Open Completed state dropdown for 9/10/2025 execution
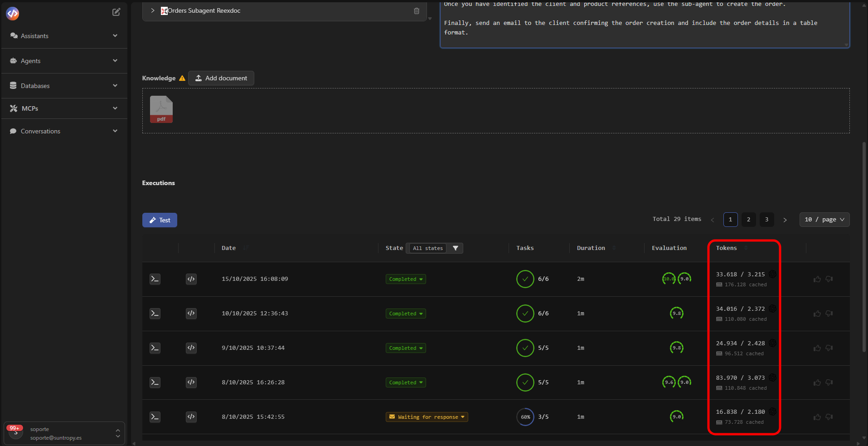868x446 pixels. tap(406, 348)
